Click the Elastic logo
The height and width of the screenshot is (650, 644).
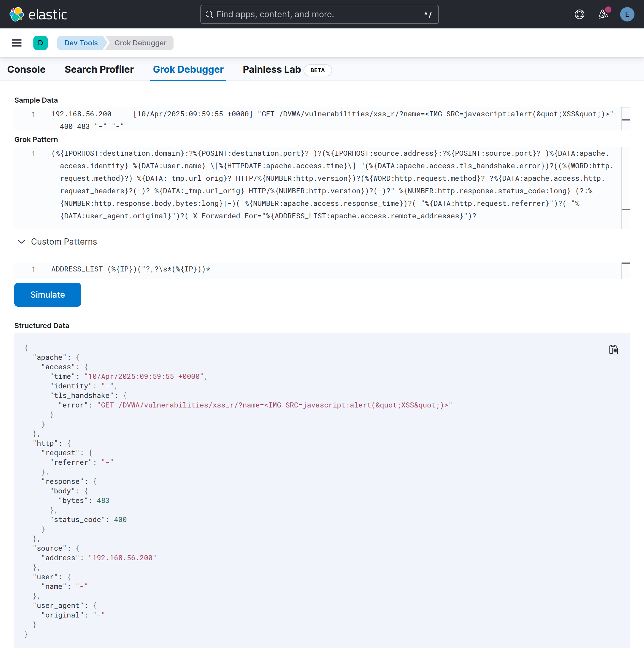38,14
